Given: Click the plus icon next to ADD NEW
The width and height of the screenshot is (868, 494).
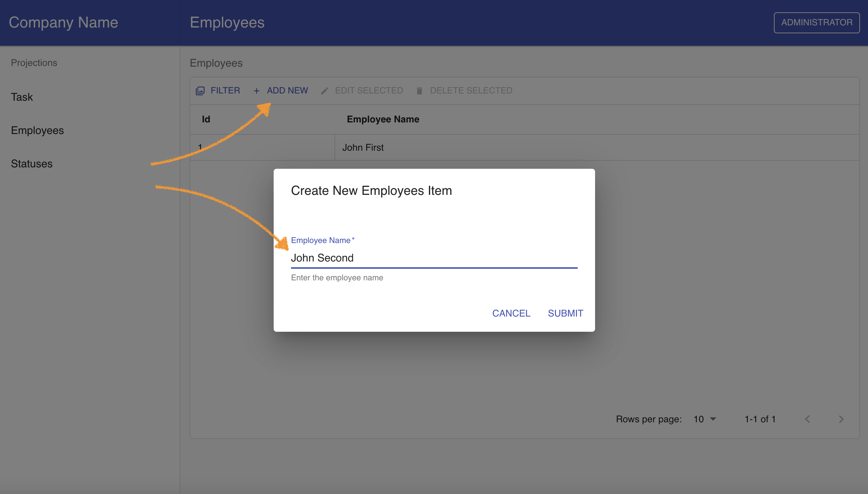Looking at the screenshot, I should pyautogui.click(x=256, y=91).
